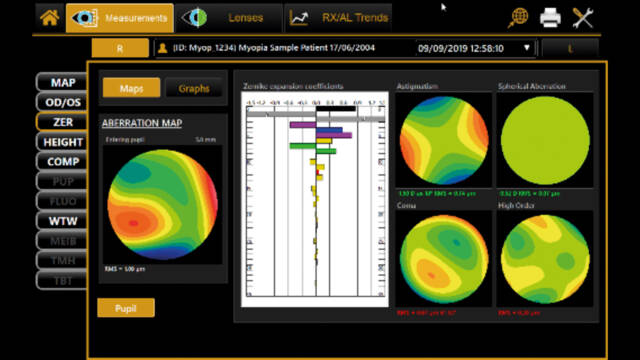
Task: Open the WTW measurement tab
Action: [x=62, y=221]
